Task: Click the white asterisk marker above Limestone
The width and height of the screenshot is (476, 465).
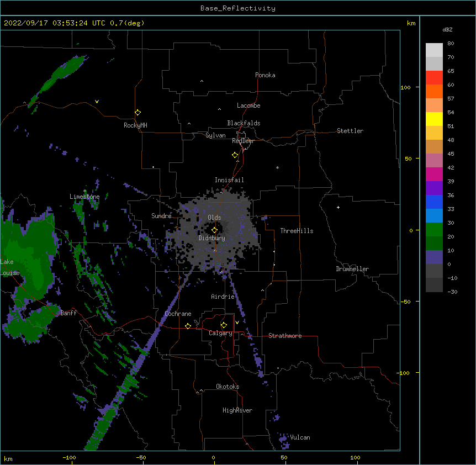Action: [85, 191]
